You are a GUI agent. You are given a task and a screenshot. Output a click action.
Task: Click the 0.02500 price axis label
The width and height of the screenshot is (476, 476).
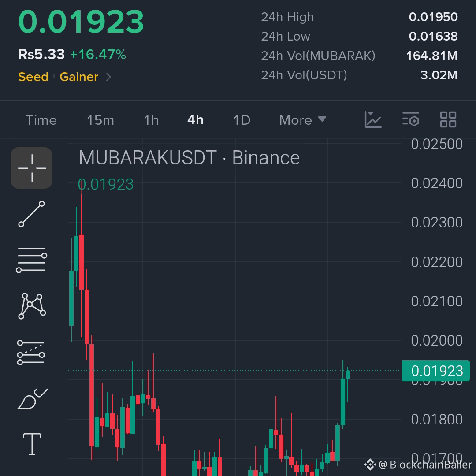[x=436, y=144]
